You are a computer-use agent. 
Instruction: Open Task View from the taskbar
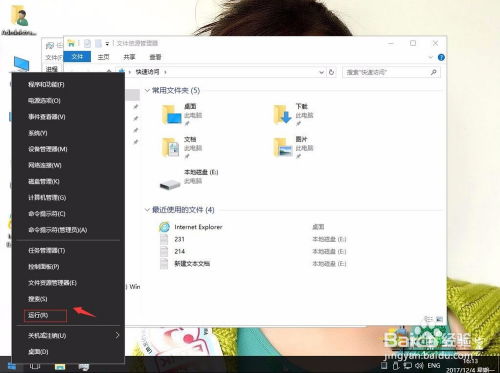[35, 366]
